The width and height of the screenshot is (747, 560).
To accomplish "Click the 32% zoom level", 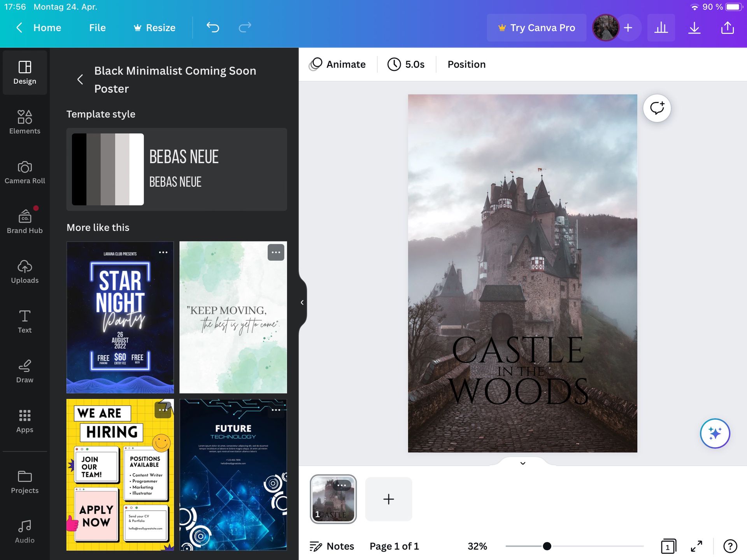I will (x=477, y=546).
